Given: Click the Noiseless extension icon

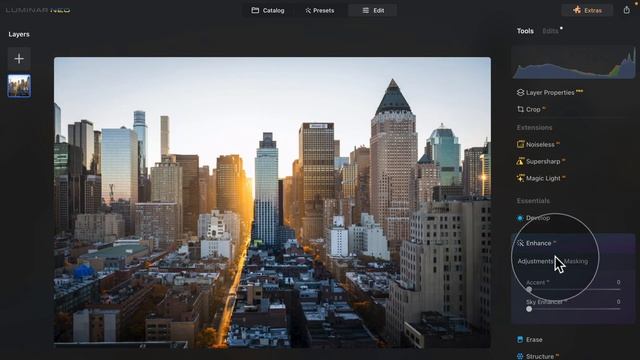Looking at the screenshot, I should tap(520, 144).
